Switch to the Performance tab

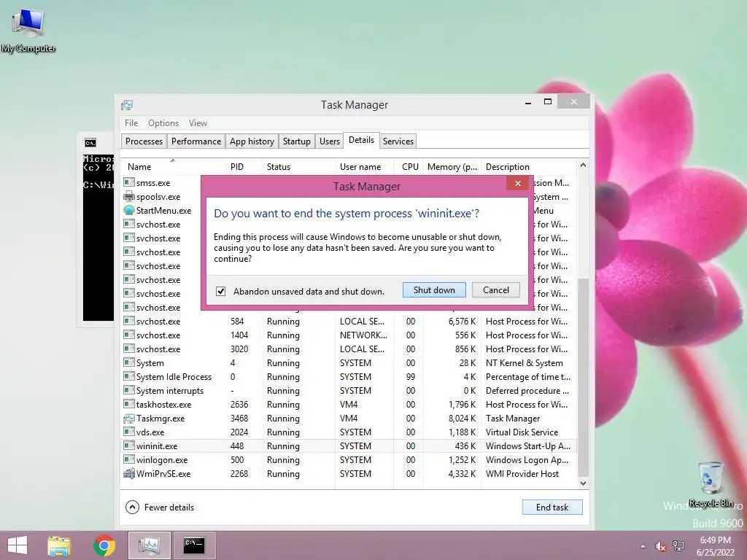point(196,141)
